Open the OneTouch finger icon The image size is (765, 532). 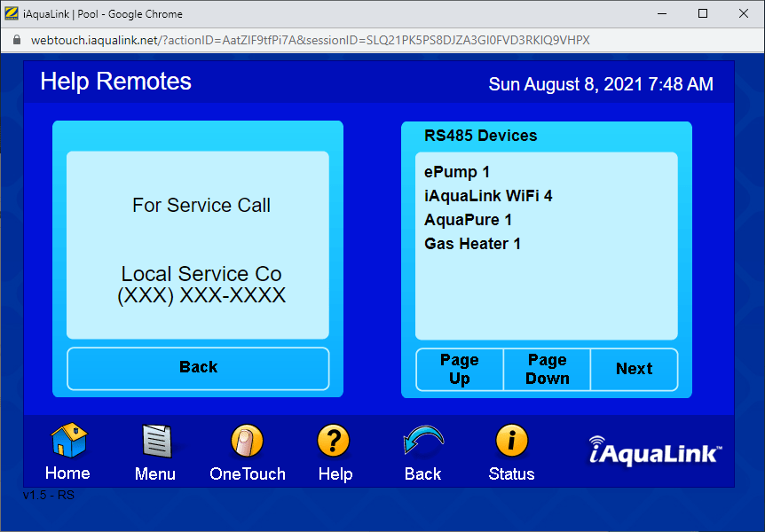pos(247,441)
